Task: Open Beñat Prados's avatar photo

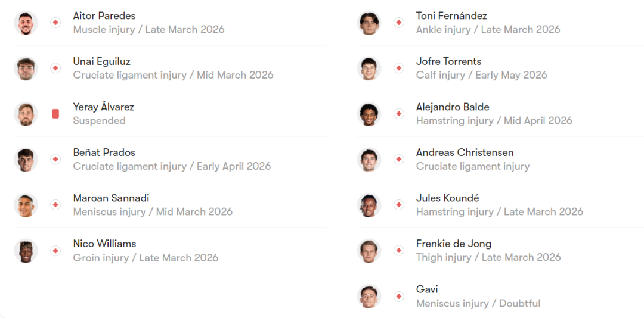Action: [x=26, y=159]
